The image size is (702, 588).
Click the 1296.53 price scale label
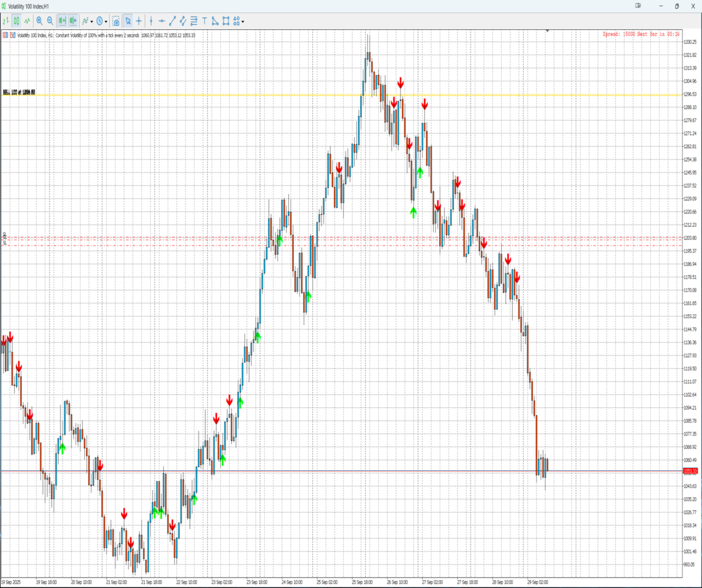(x=690, y=94)
